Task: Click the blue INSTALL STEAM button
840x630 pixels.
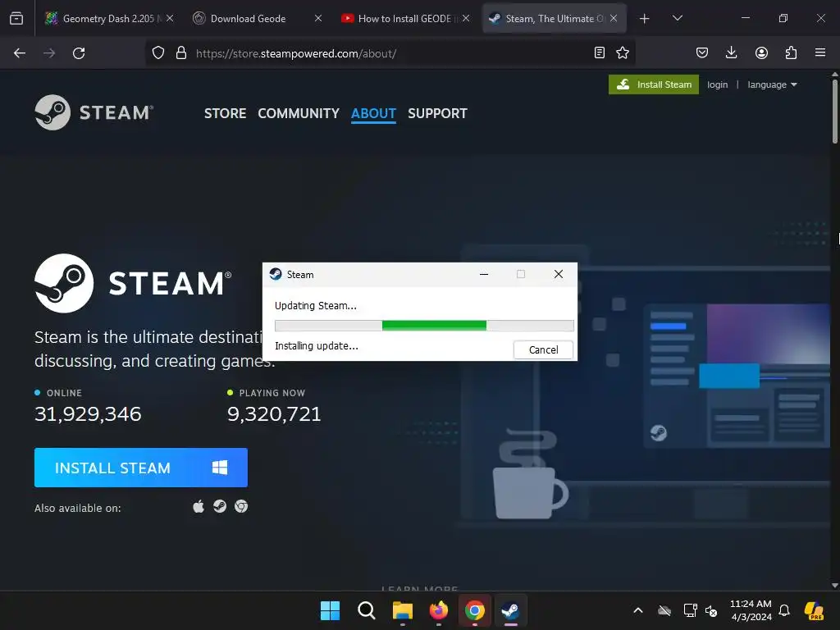Action: coord(141,468)
